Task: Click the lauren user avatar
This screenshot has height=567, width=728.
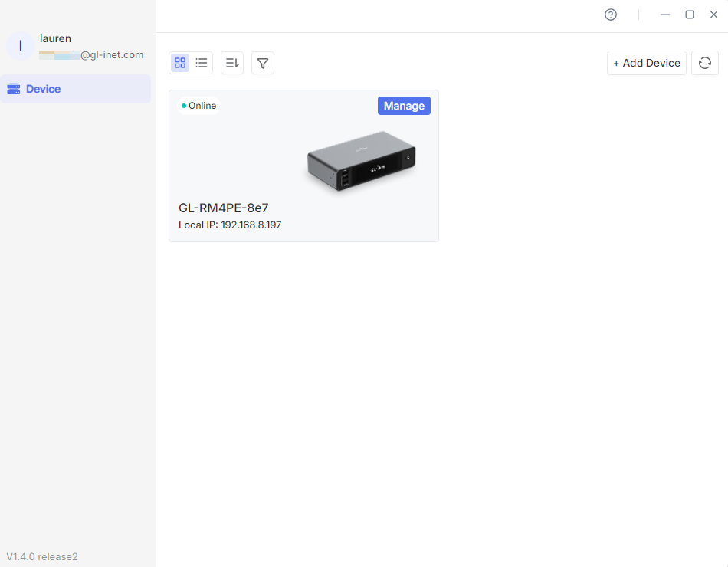Action: [21, 46]
